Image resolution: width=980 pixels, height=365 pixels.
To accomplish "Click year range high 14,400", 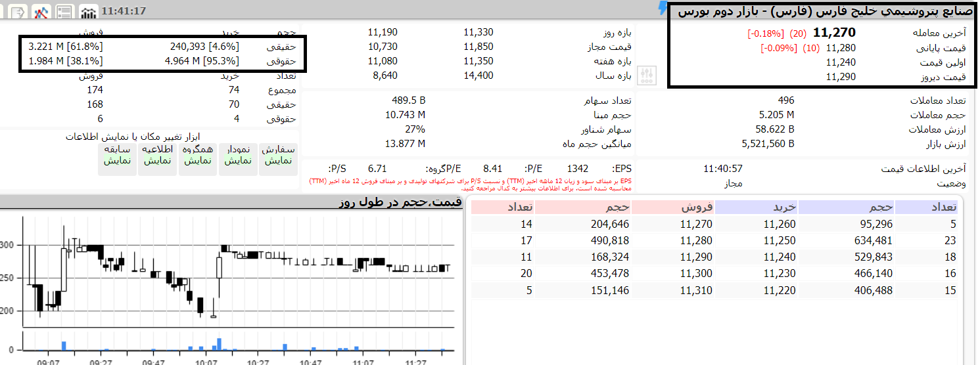I will (x=478, y=75).
